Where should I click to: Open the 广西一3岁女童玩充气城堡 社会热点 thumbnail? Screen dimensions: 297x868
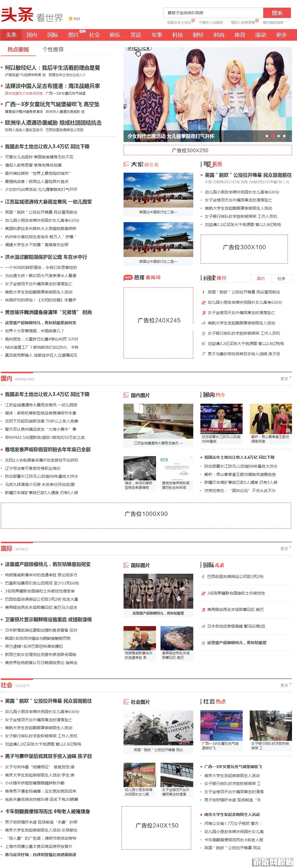tap(221, 725)
